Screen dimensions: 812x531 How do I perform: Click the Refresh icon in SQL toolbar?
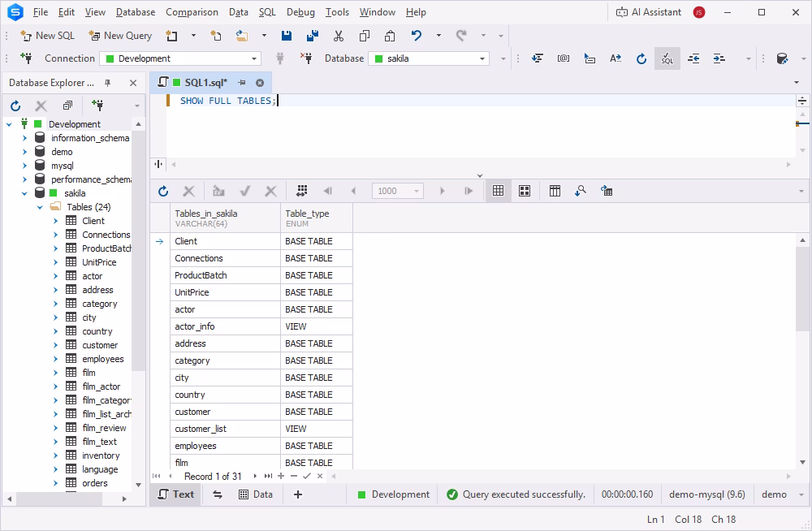click(641, 58)
